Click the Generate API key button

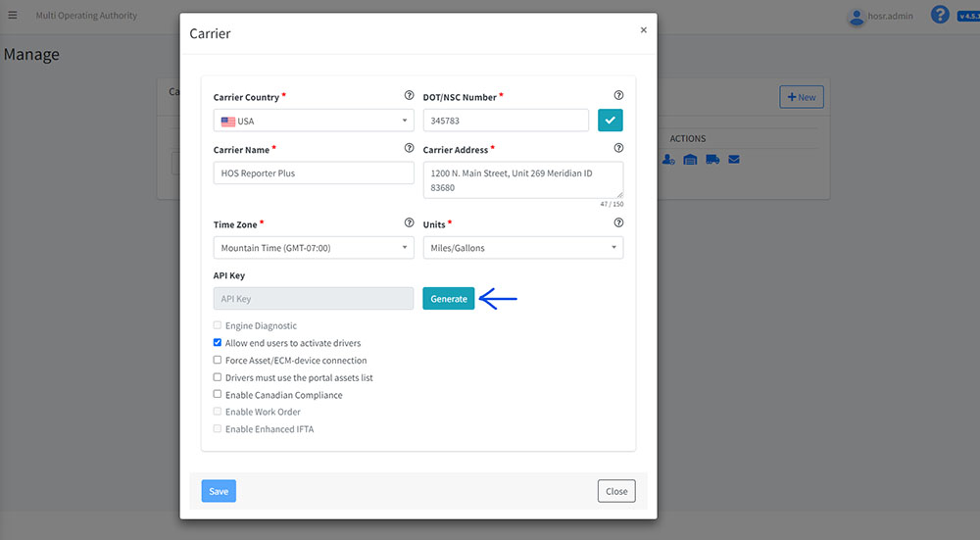pos(449,299)
